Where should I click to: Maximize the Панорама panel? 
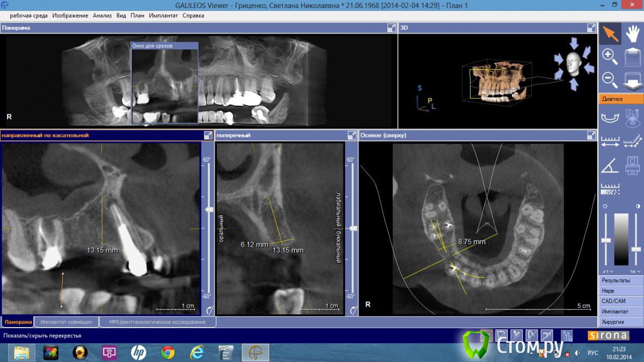(391, 28)
